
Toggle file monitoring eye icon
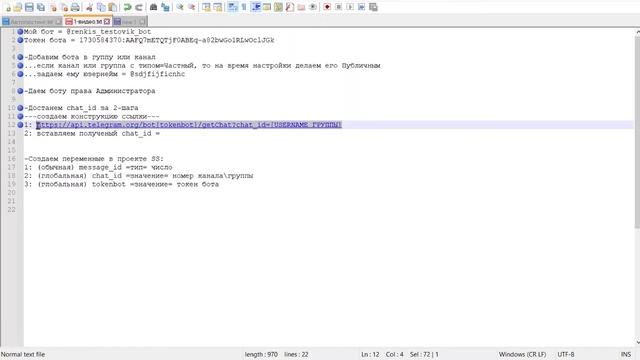pyautogui.click(x=313, y=7)
